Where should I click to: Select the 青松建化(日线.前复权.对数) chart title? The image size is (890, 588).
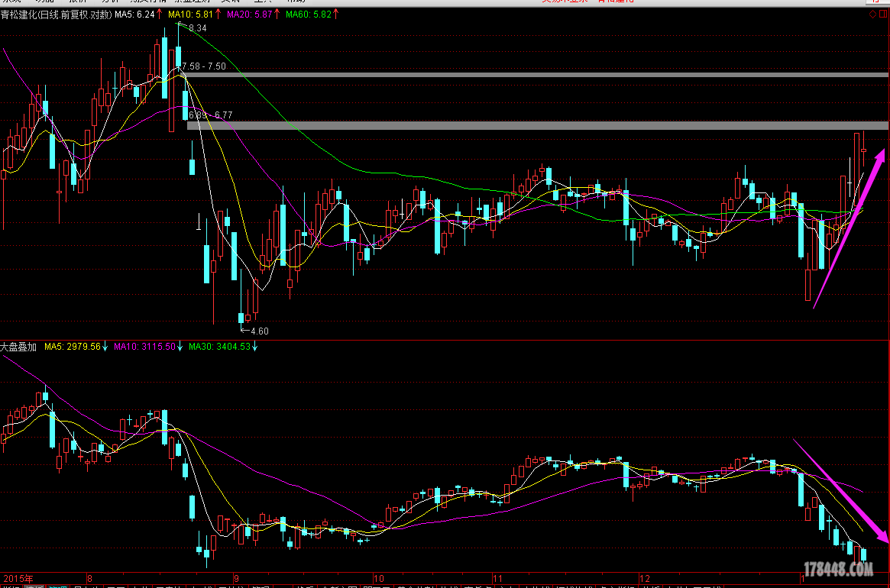point(57,15)
